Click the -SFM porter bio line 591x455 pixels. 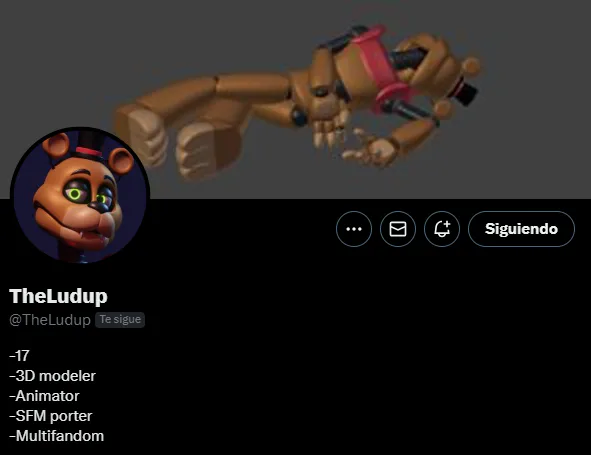[51, 416]
